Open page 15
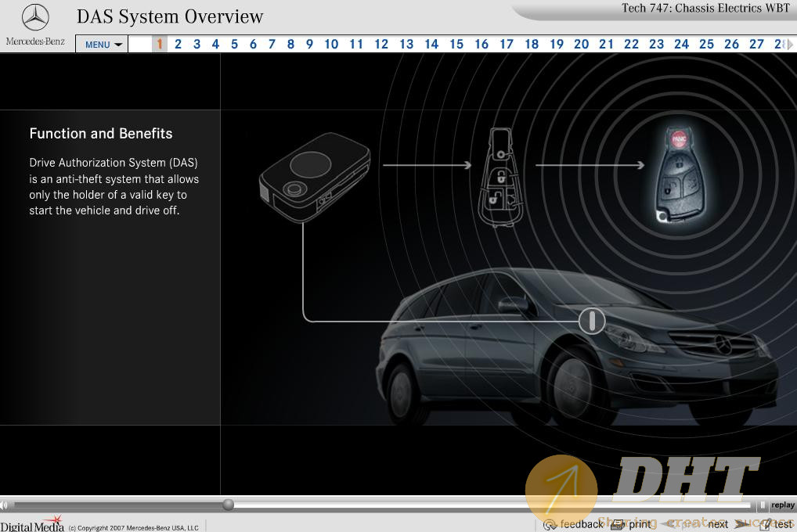 click(456, 45)
